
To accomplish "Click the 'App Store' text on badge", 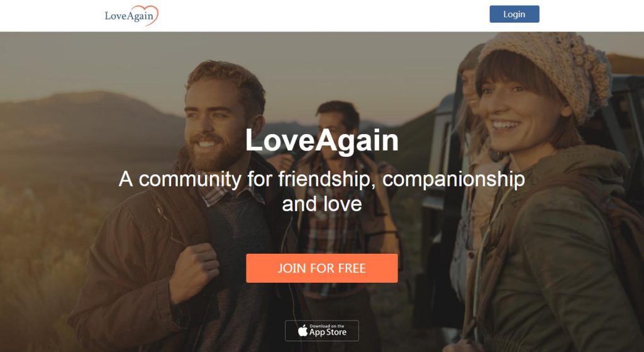I will point(328,332).
